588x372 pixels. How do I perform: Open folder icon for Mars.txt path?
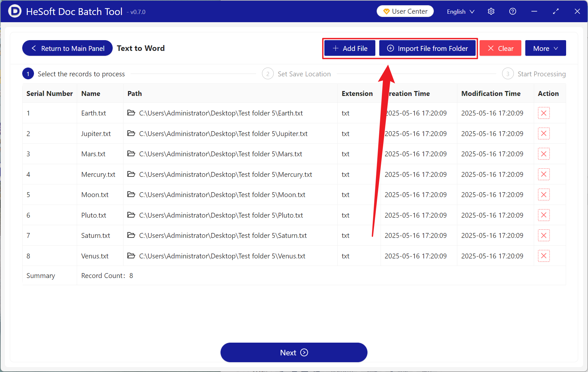tap(131, 154)
